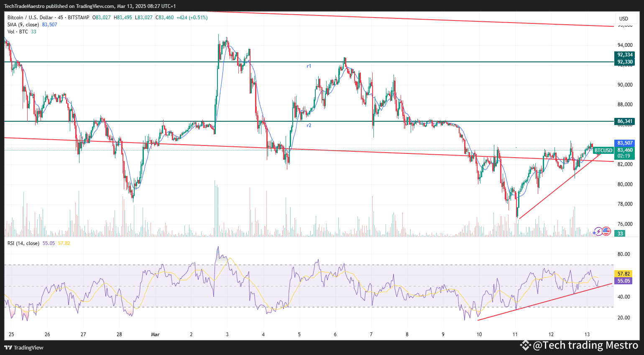The height and width of the screenshot is (355, 644).
Task: Select the change value "+424 (+0.51%)"
Action: point(192,18)
